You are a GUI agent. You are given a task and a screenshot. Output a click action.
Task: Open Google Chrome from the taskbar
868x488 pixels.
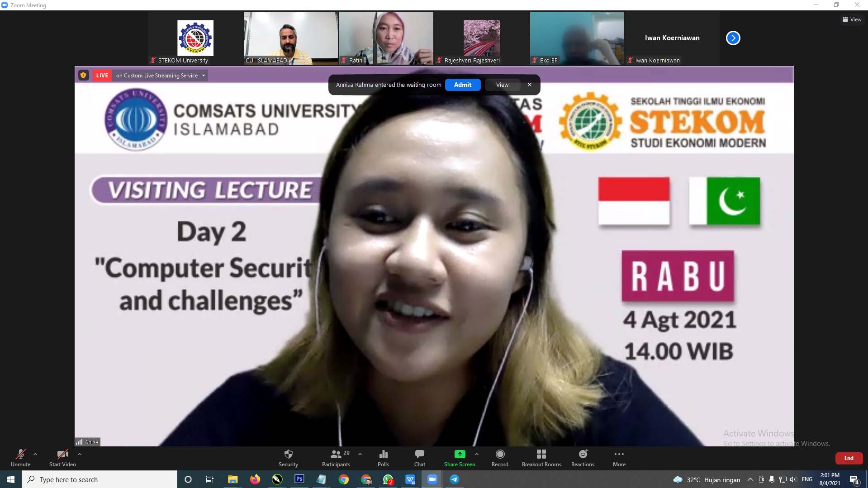coord(344,479)
